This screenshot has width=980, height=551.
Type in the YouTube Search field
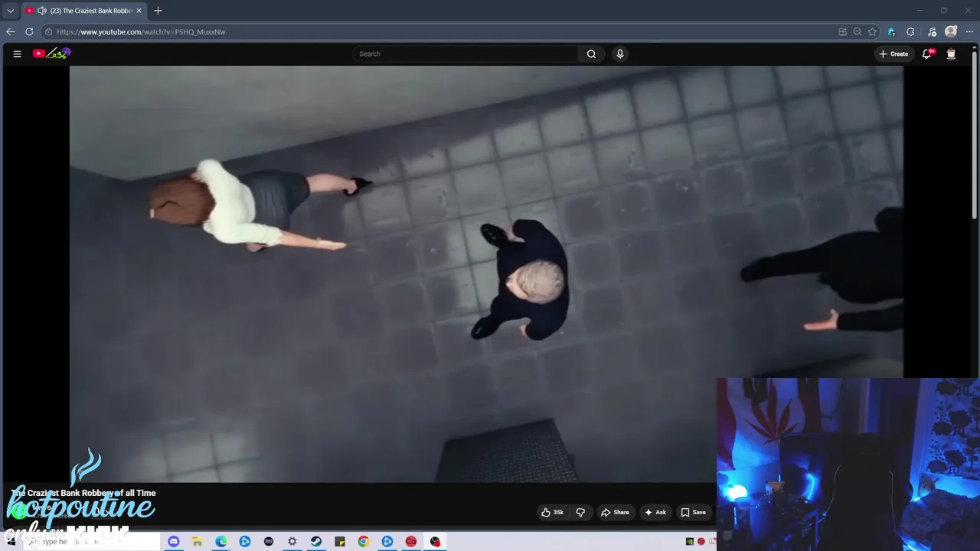pos(465,54)
